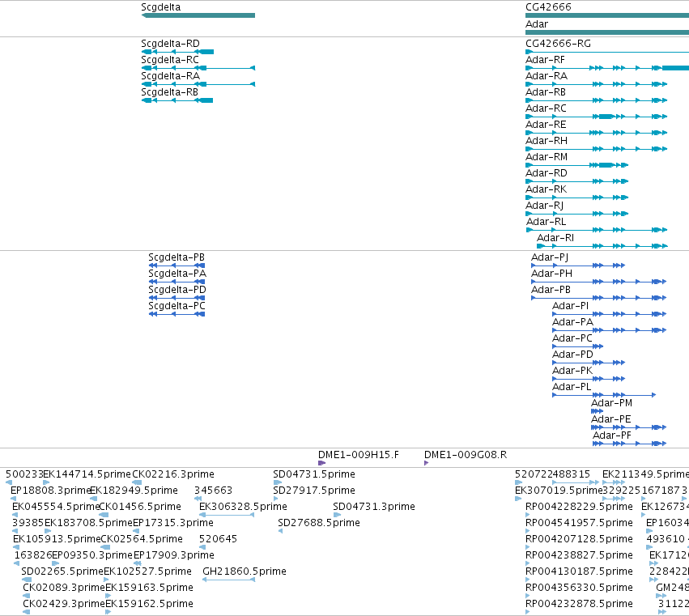Select the RP004232878.5prime EST label
Viewport: 689px width, 616px height.
[579, 604]
